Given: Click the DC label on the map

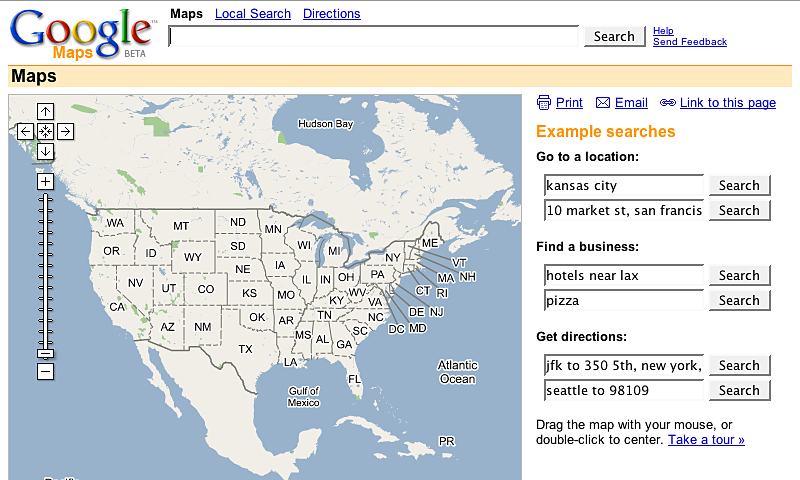Looking at the screenshot, I should (x=396, y=329).
